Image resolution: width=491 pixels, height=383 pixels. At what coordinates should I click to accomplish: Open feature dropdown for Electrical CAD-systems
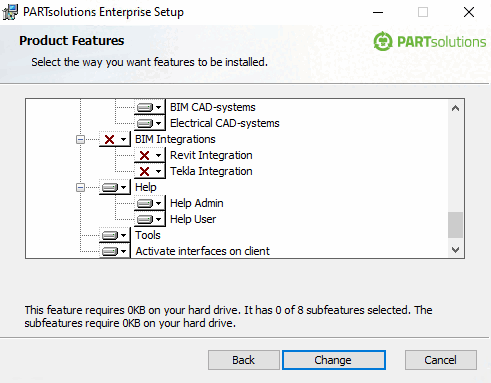(149, 123)
